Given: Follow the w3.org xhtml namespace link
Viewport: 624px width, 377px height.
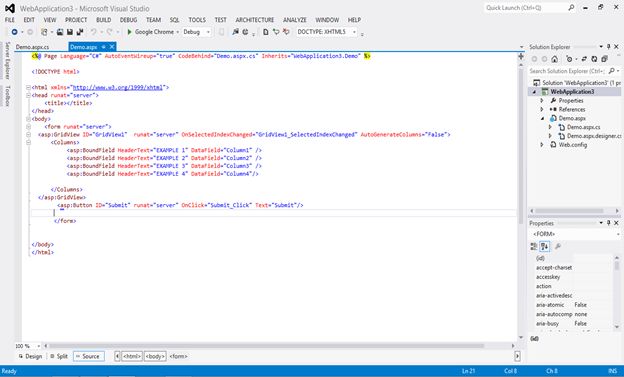Looking at the screenshot, I should pyautogui.click(x=118, y=87).
